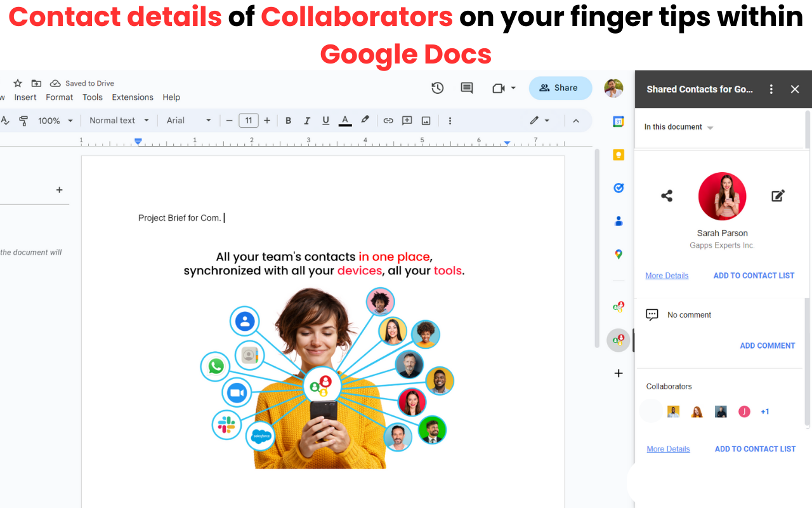Click Sarah Parson's profile photo
This screenshot has height=508, width=812.
tap(722, 196)
